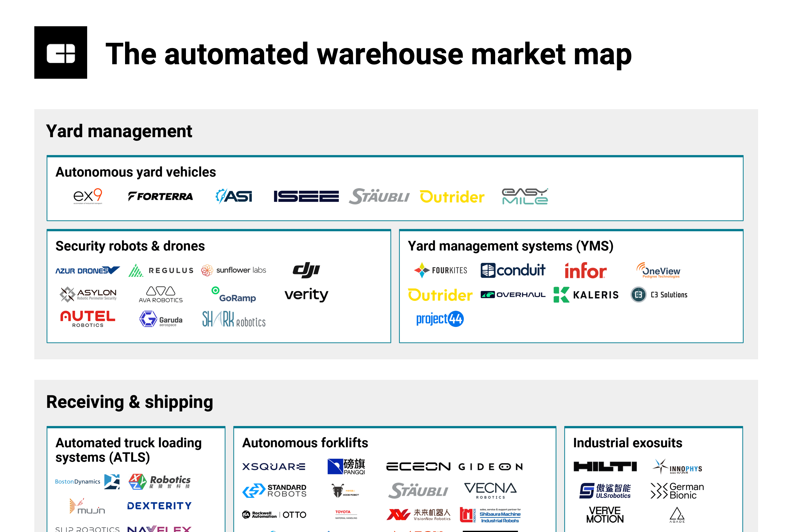Image resolution: width=789 pixels, height=532 pixels.
Task: Open the Hilti logo
Action: tap(605, 467)
